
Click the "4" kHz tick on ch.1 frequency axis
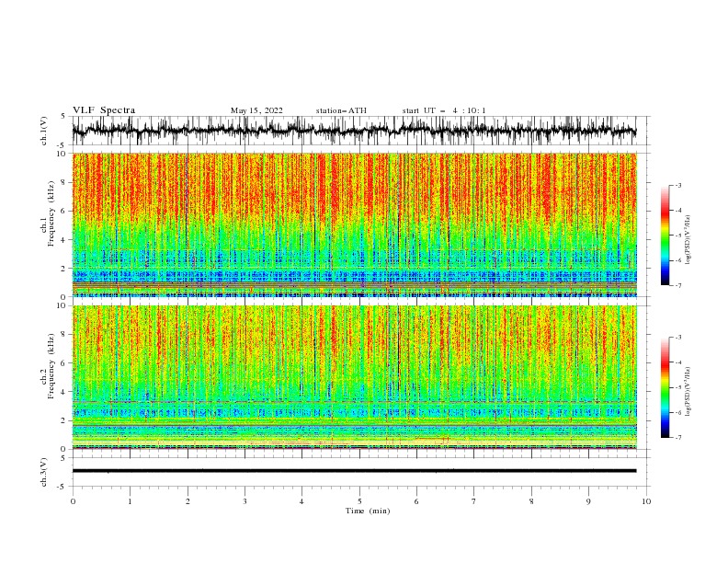pyautogui.click(x=64, y=240)
